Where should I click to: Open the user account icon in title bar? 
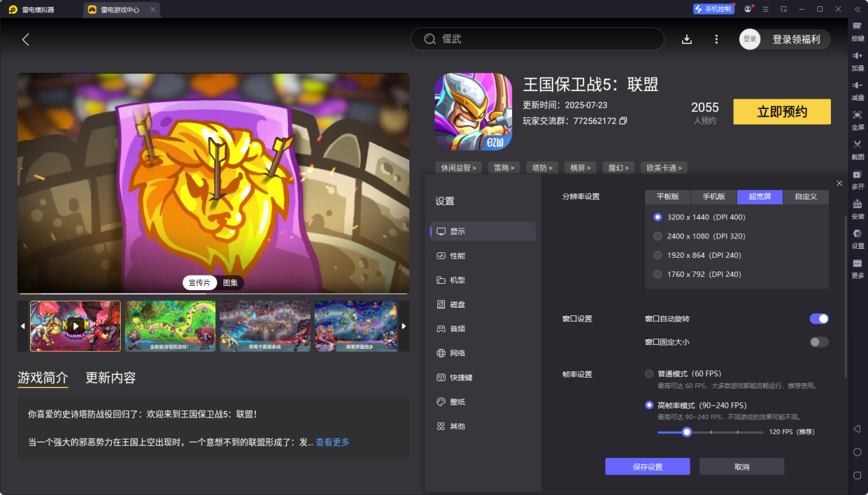(747, 9)
